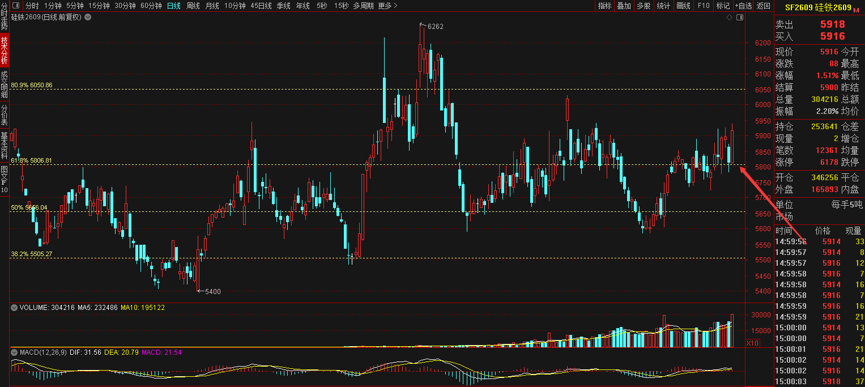Expand the VOLUME indicator dropdown arrow
Image resolution: width=865 pixels, height=387 pixels.
point(14,308)
